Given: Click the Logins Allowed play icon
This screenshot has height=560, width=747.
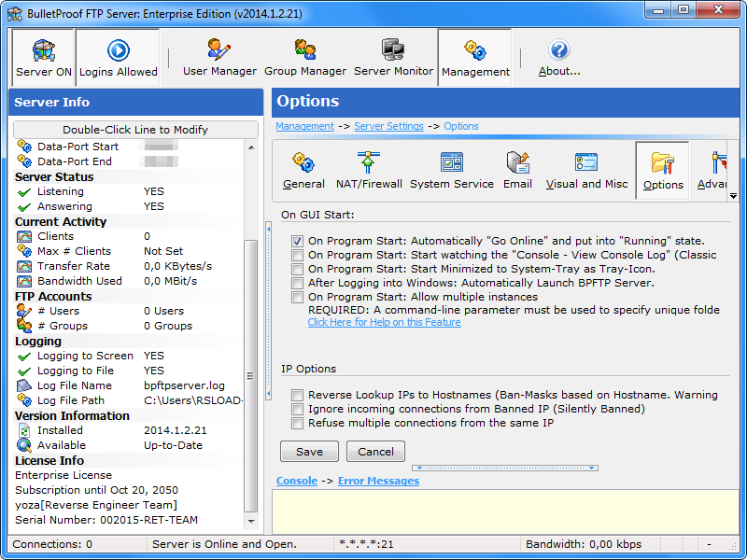Looking at the screenshot, I should (119, 50).
